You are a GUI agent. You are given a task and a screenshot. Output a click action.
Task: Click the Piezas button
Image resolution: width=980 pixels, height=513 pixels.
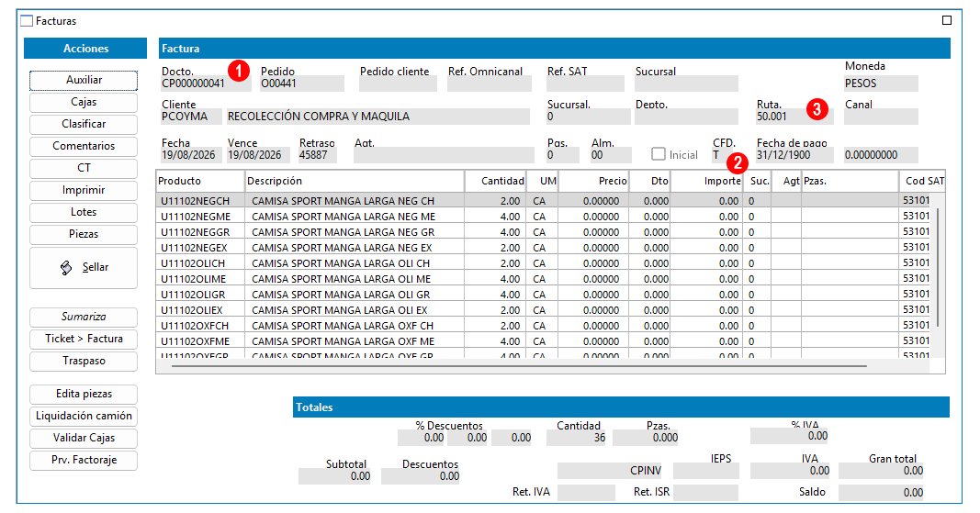tap(84, 234)
